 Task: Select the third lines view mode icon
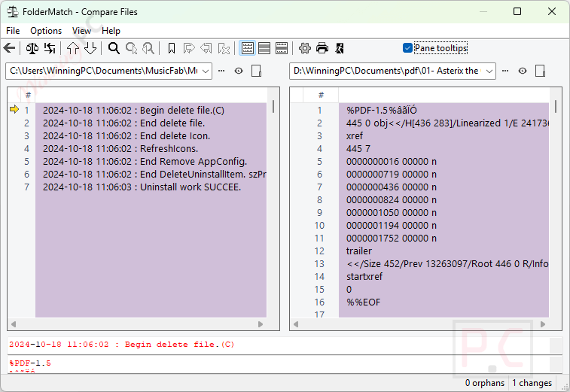click(x=282, y=48)
